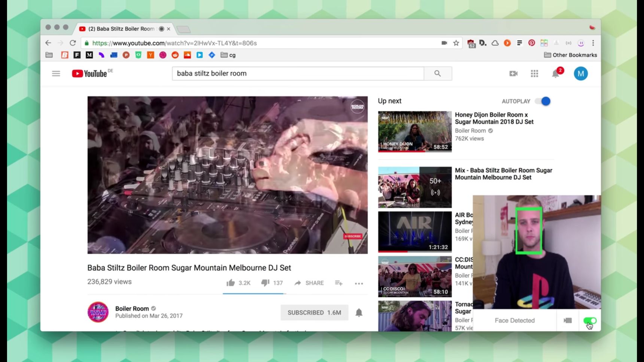Open the colorful grid extension icon
This screenshot has width=644, height=362.
(544, 43)
